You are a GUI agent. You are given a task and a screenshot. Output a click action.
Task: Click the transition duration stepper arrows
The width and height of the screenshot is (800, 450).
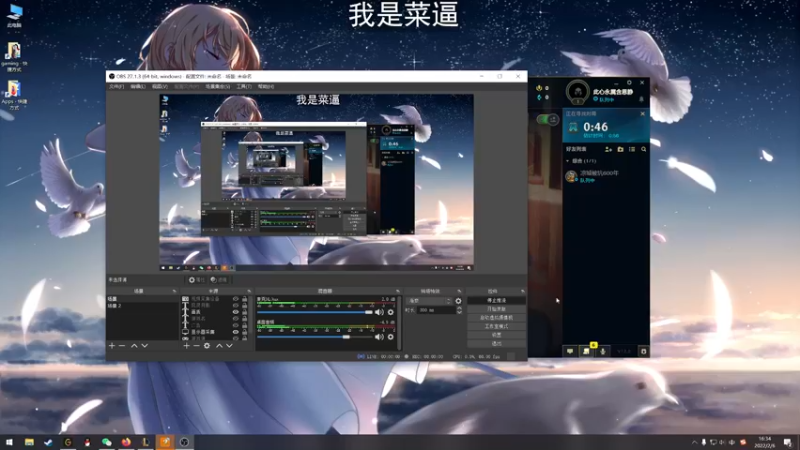[459, 310]
